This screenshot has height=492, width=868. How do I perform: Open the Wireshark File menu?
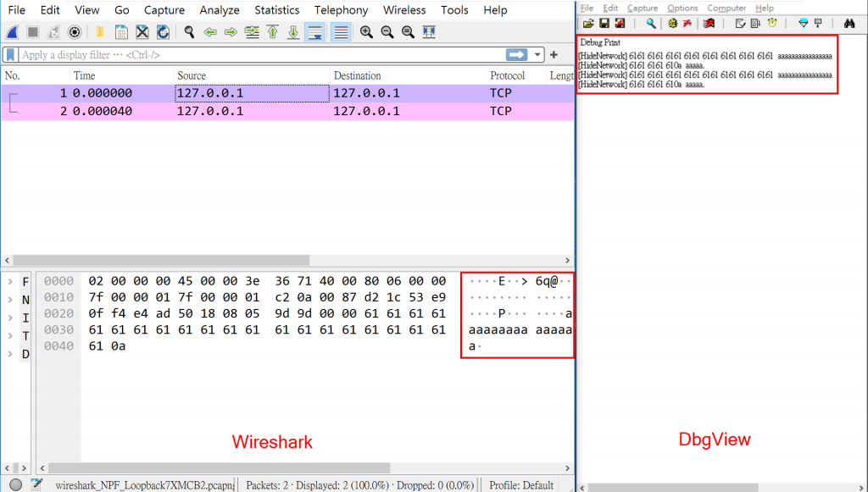tap(17, 10)
